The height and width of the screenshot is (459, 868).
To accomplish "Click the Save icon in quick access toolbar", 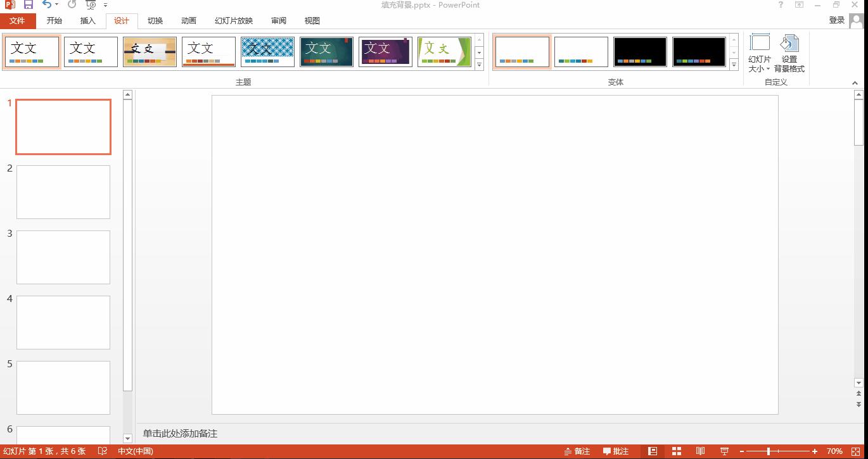I will (29, 5).
